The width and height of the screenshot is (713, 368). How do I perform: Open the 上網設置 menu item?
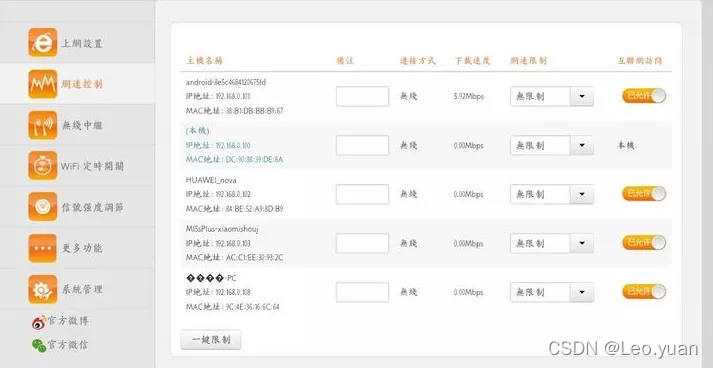click(x=82, y=44)
